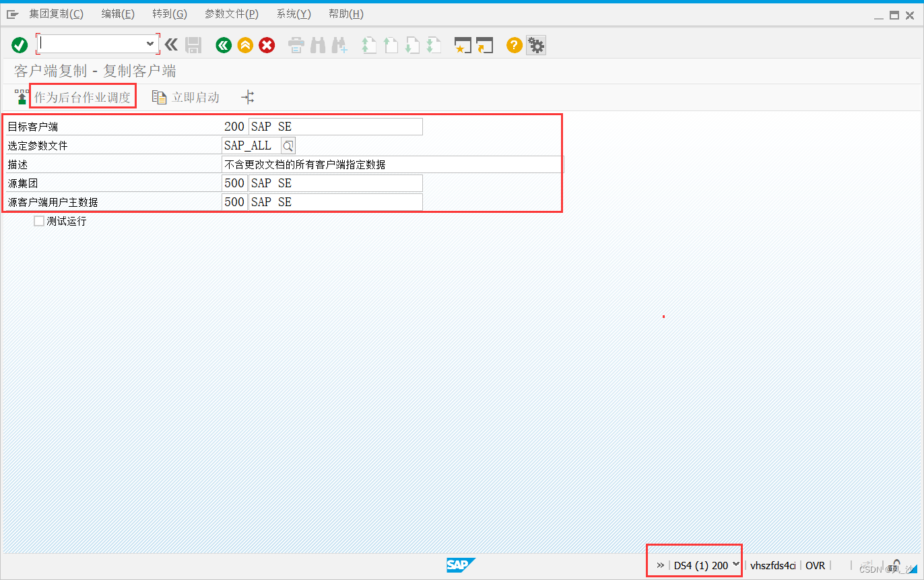Viewport: 924px width, 580px height.
Task: Click the First Page icon
Action: tap(368, 45)
